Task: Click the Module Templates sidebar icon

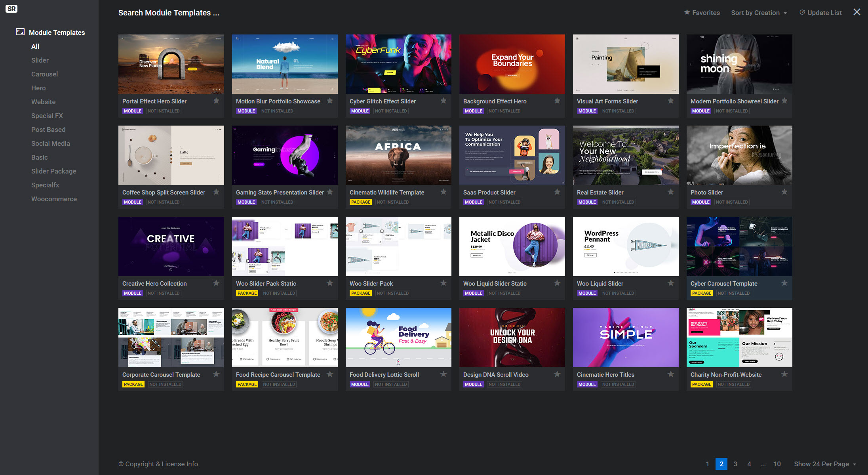Action: (x=20, y=32)
